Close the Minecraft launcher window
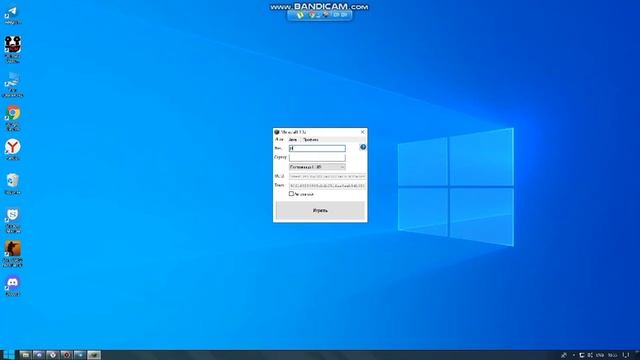This screenshot has width=640, height=360. point(362,132)
